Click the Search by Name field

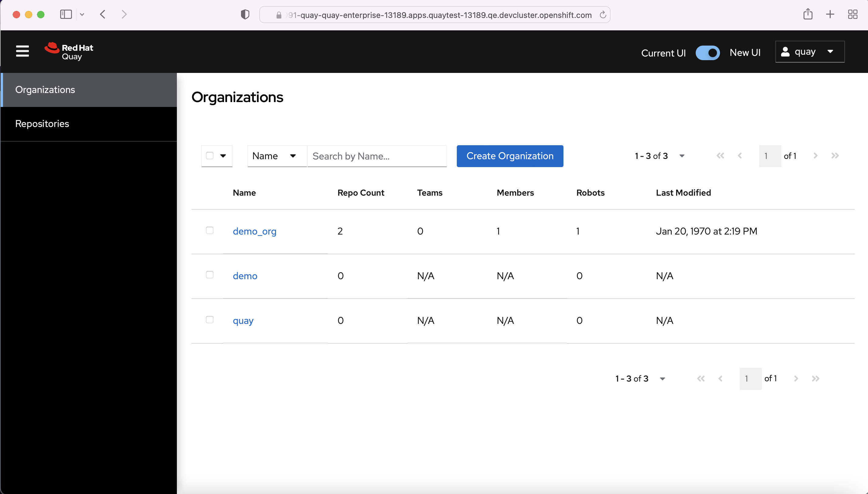[x=377, y=156]
